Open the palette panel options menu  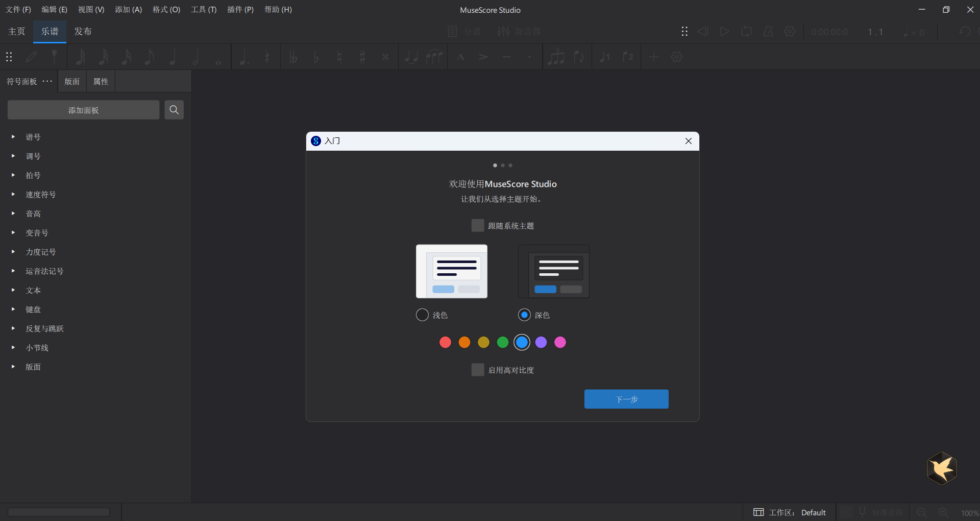(x=47, y=81)
